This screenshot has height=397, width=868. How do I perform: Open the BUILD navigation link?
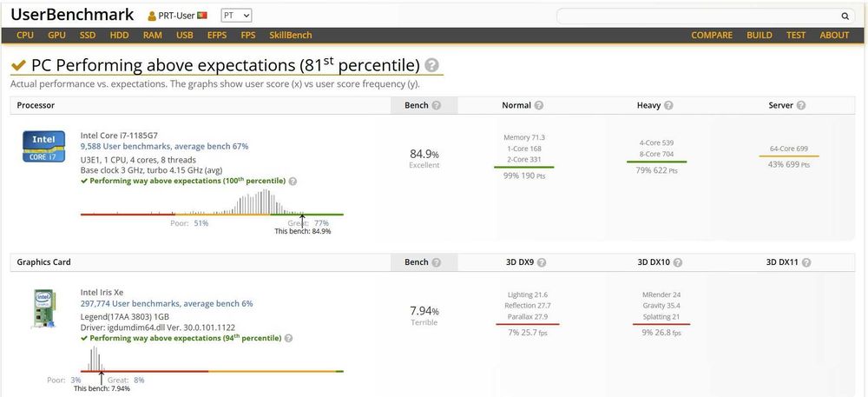pos(759,35)
